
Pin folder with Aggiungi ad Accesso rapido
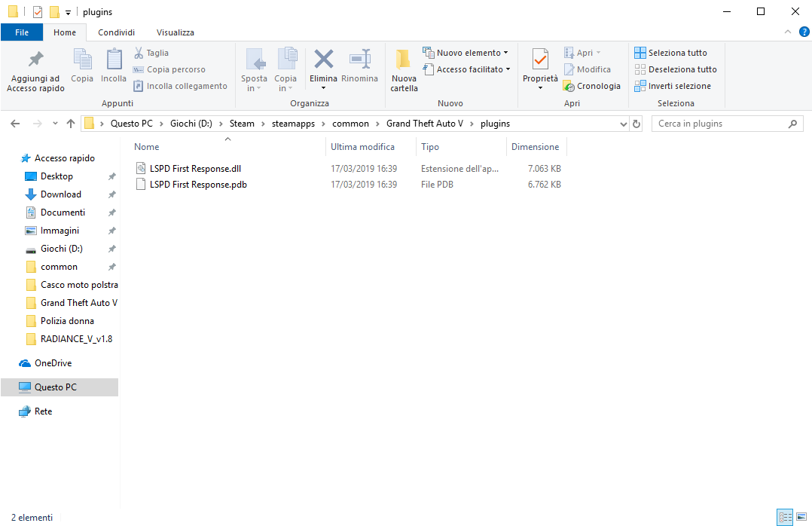(x=35, y=71)
